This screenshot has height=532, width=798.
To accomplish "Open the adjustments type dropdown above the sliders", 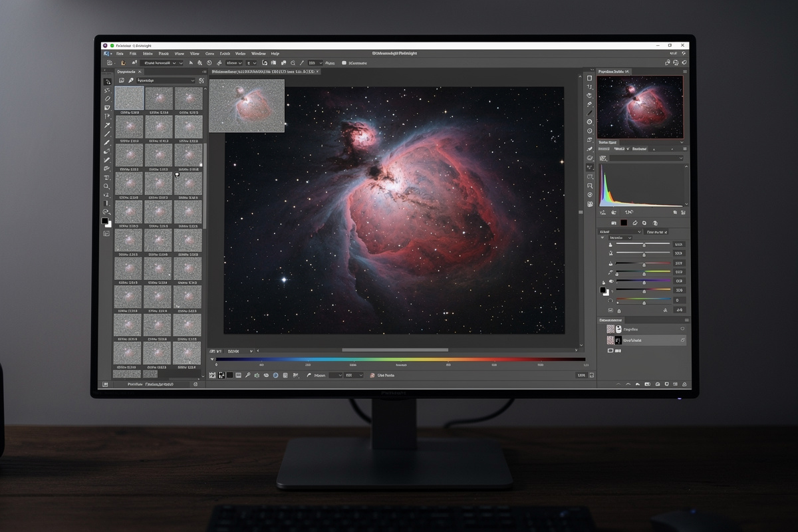I will click(620, 232).
